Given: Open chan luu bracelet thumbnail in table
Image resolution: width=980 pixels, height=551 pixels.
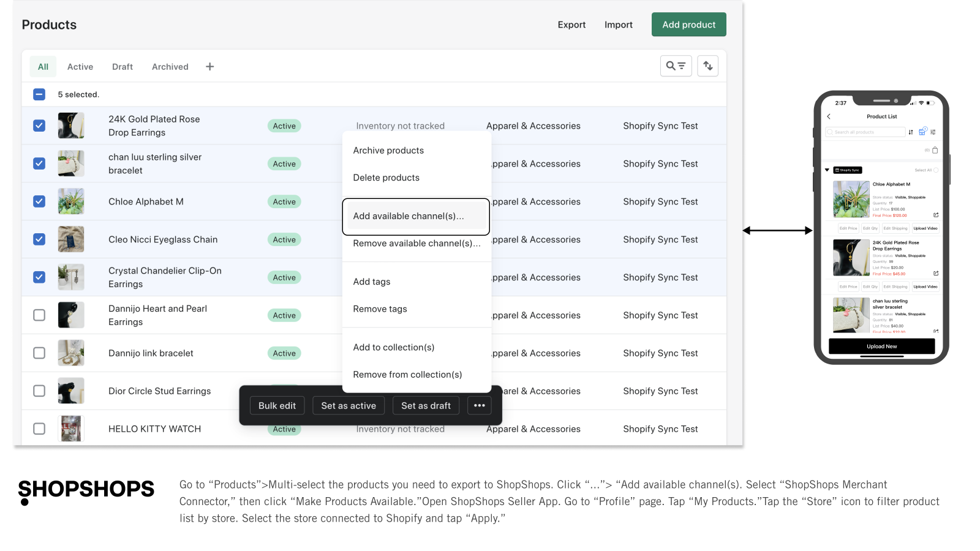Looking at the screenshot, I should click(x=71, y=163).
